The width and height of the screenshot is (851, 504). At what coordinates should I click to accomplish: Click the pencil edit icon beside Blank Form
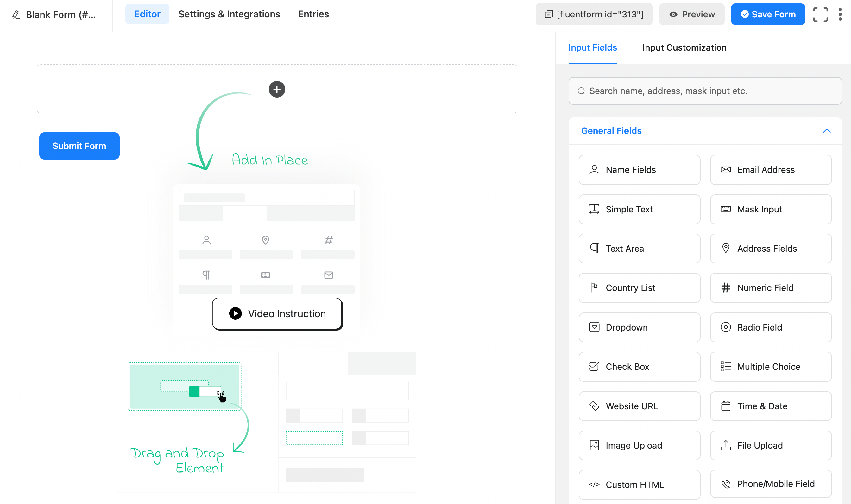click(16, 15)
